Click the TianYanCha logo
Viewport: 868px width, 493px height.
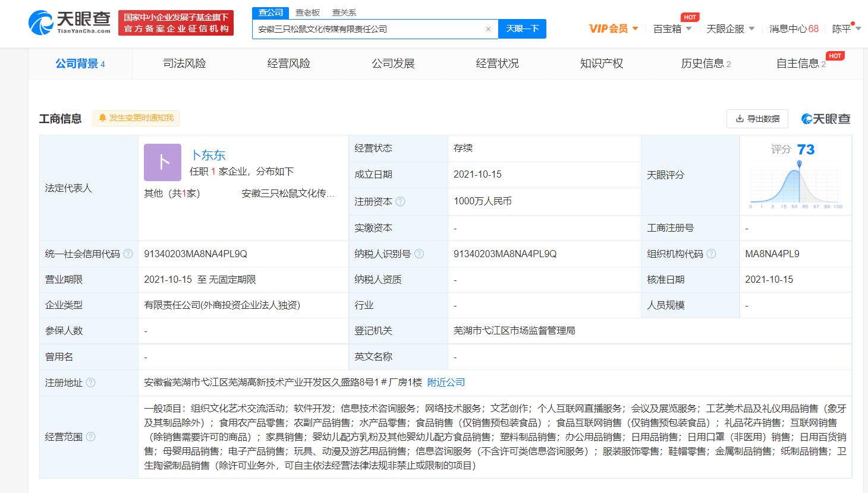[69, 23]
